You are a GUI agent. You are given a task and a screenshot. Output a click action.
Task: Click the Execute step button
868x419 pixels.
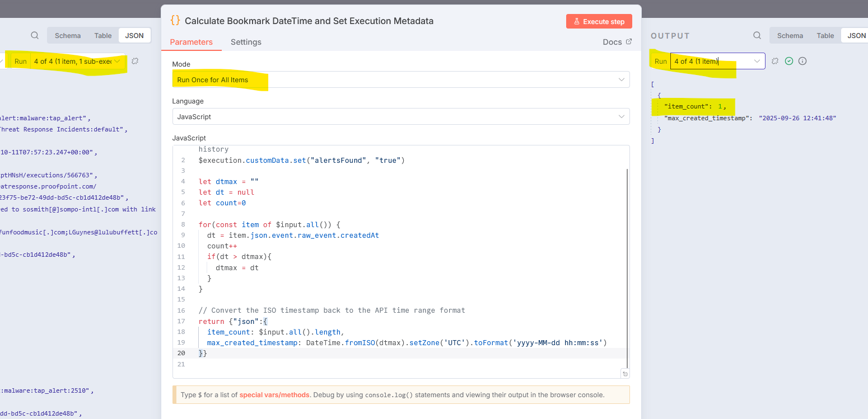(x=599, y=21)
